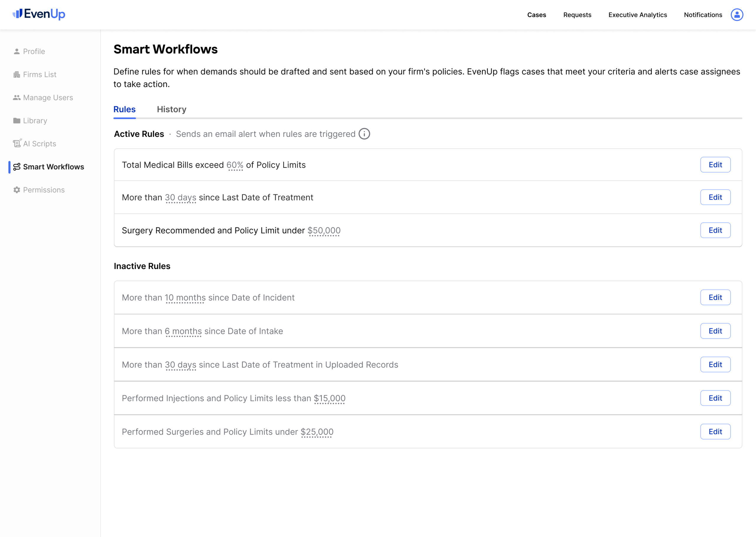Click the Firms List building icon
The image size is (756, 537).
click(17, 75)
